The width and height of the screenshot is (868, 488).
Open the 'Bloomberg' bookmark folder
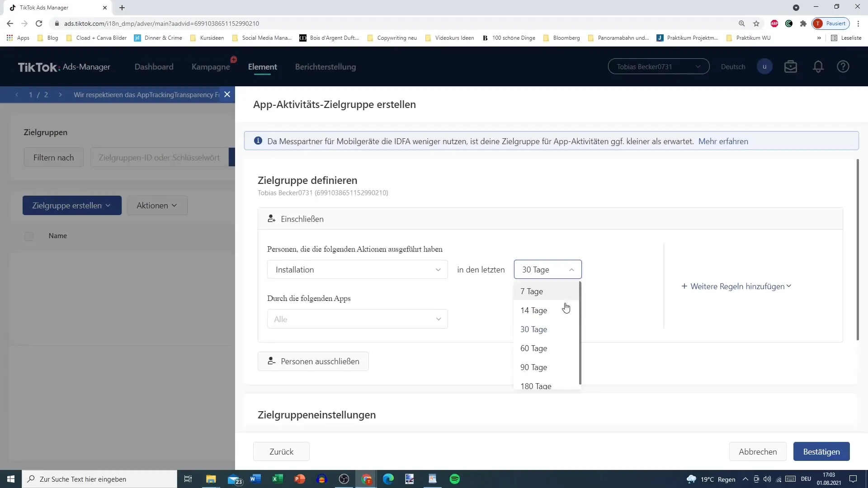coord(561,38)
